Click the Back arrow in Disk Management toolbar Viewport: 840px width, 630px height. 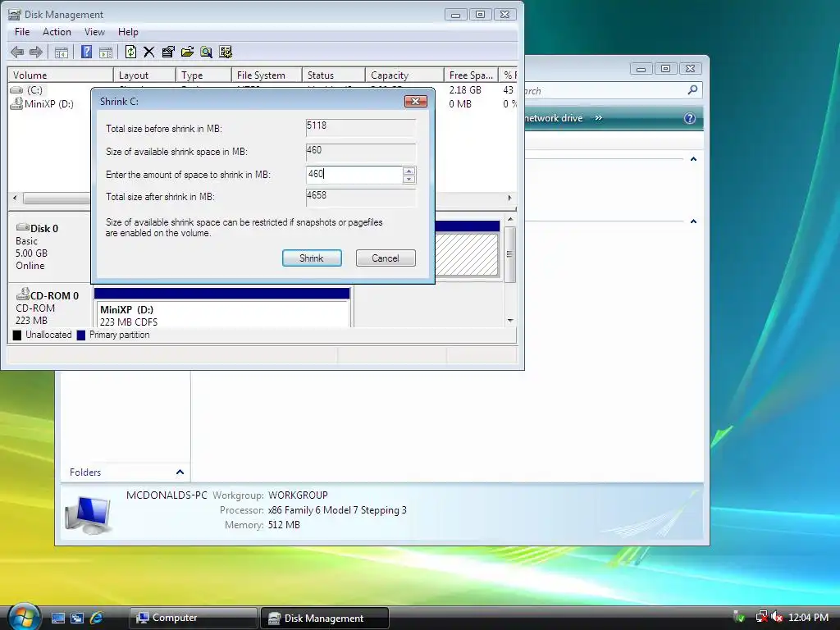coord(17,52)
